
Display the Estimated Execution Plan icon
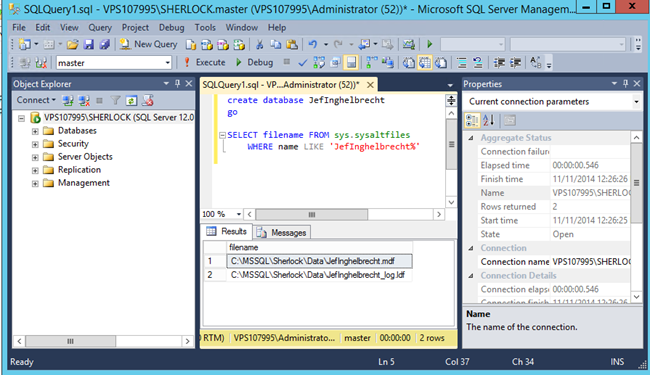(x=319, y=63)
